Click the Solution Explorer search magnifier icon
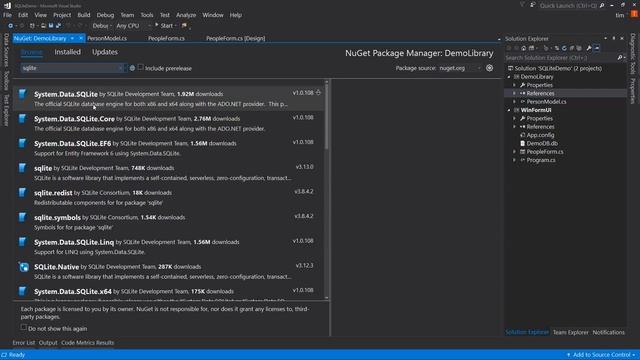Viewport: 640px width, 360px height. coord(620,58)
